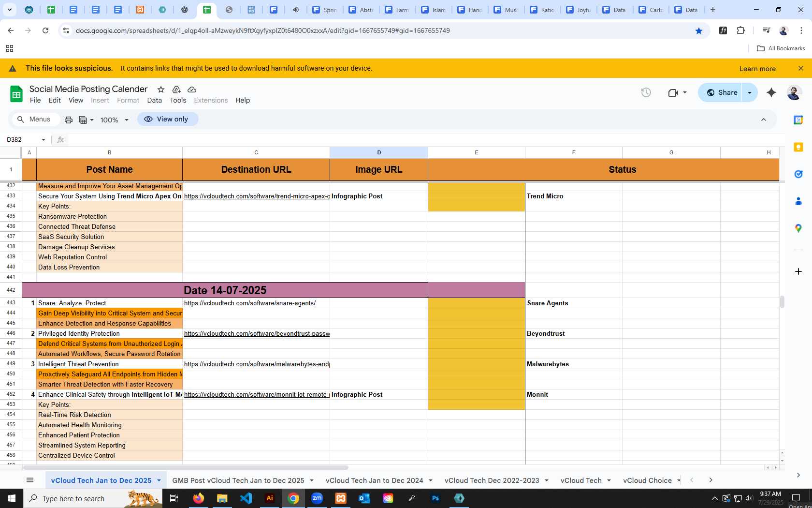Open Firefox from the taskbar
812x508 pixels.
198,498
